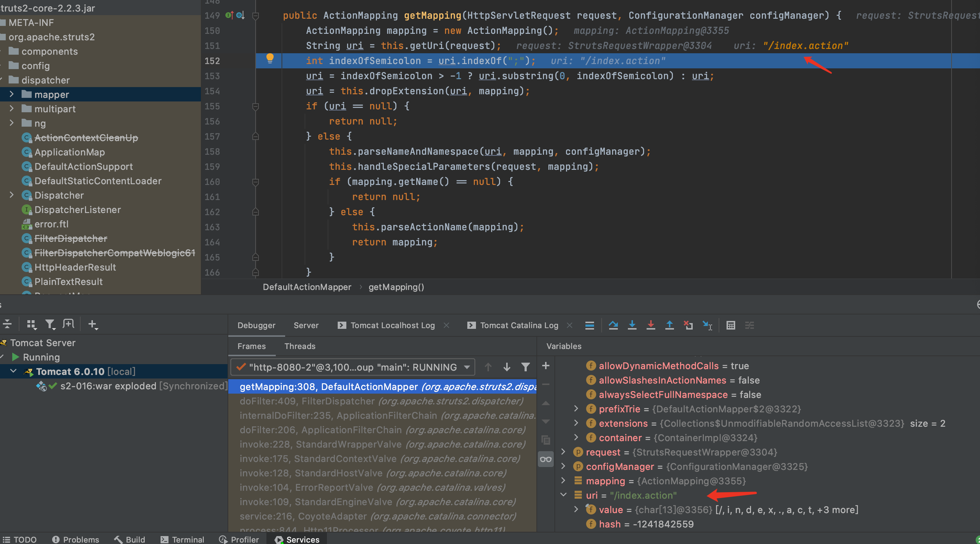Collapse the uri variable
The width and height of the screenshot is (980, 544).
[563, 495]
